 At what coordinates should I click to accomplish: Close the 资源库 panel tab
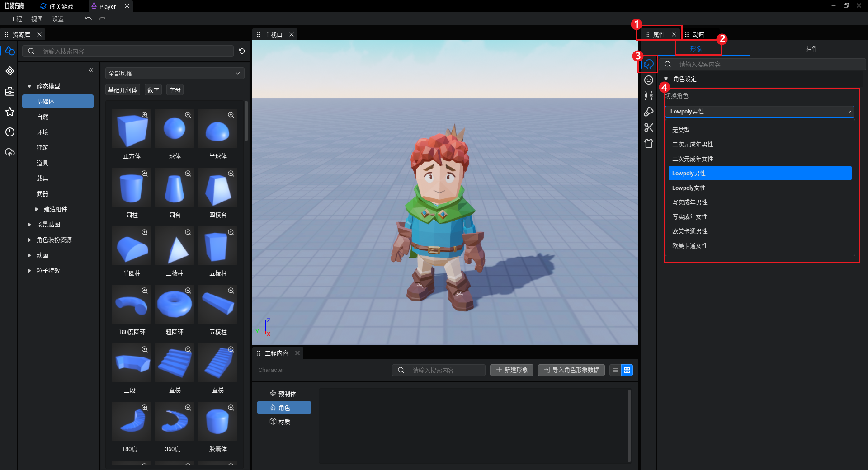click(39, 34)
